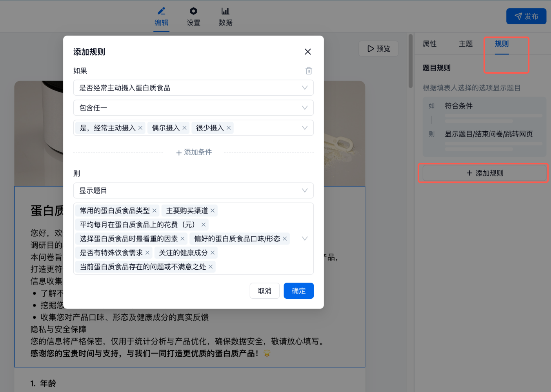Screen dimensions: 551x392
Task: Click 添加条件 to add a condition
Action: click(x=194, y=152)
